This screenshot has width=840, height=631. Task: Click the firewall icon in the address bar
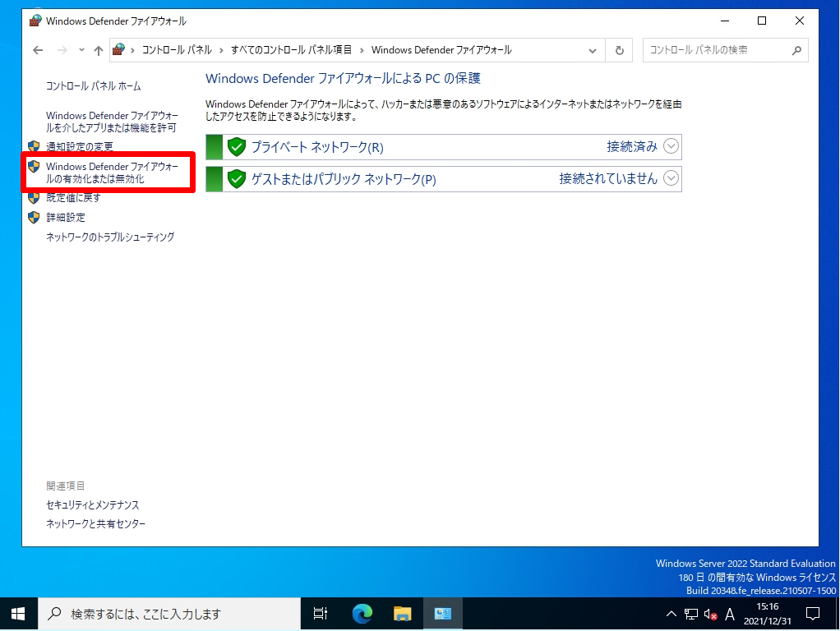tap(119, 50)
